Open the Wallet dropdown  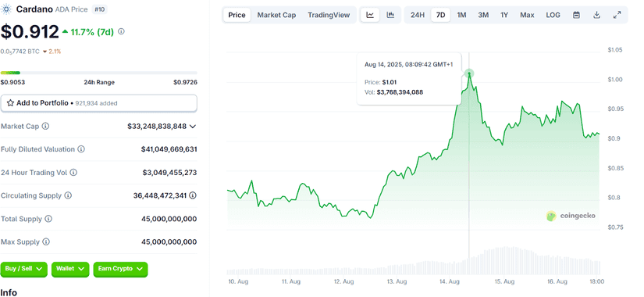pyautogui.click(x=70, y=269)
